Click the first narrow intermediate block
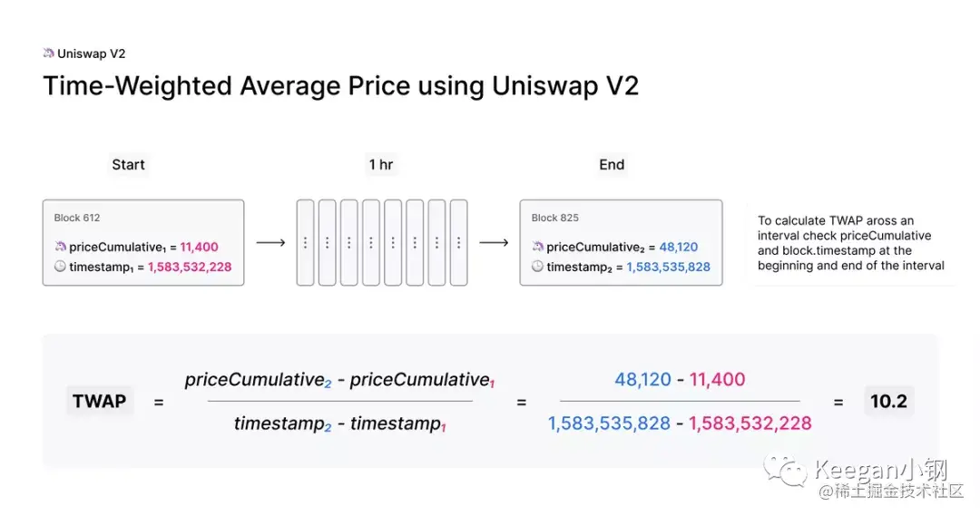The image size is (980, 516). pos(305,242)
